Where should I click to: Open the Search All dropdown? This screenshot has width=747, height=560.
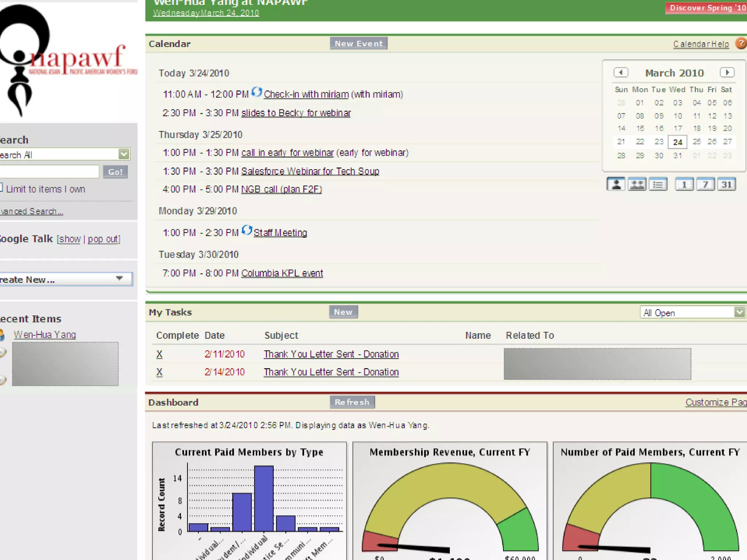124,154
